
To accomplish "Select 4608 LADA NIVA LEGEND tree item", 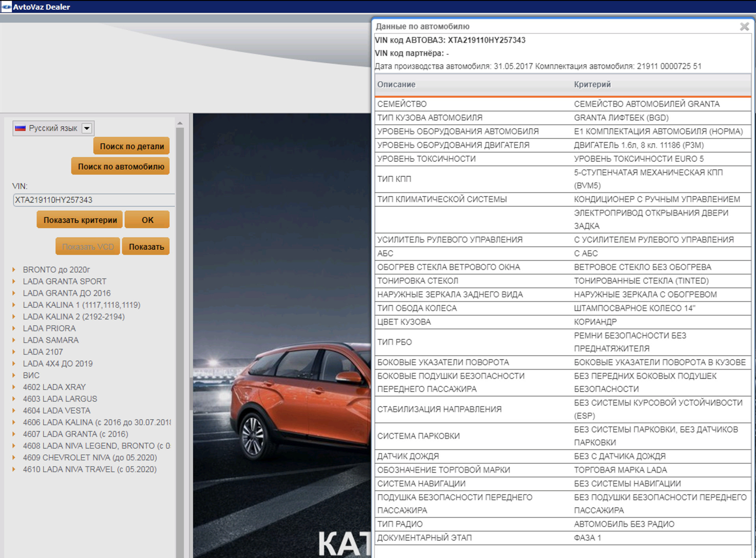I will coord(97,446).
